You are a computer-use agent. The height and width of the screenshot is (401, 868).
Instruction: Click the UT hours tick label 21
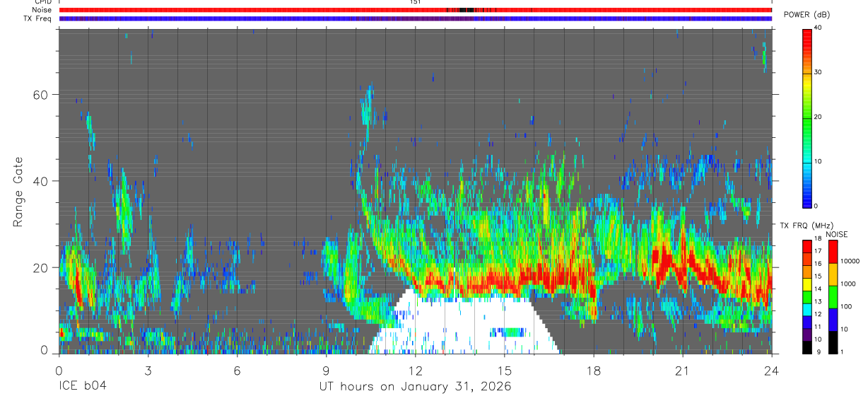(x=682, y=371)
